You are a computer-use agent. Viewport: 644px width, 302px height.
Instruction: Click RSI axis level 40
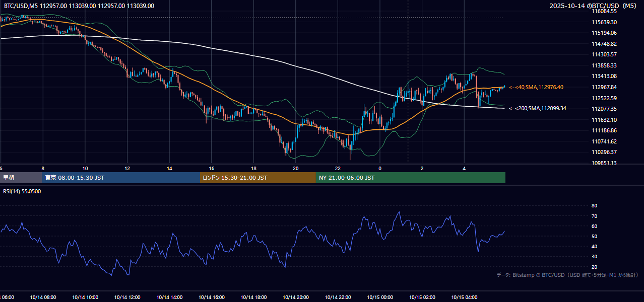[x=594, y=246]
